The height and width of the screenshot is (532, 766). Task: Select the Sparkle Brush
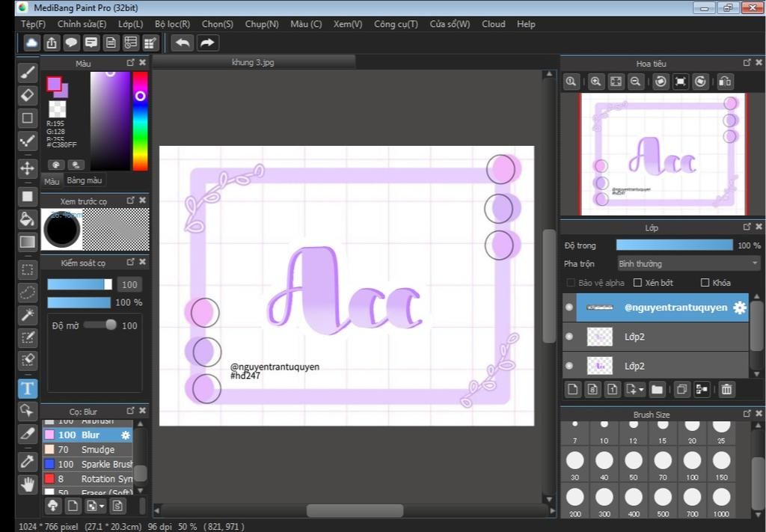coord(88,464)
